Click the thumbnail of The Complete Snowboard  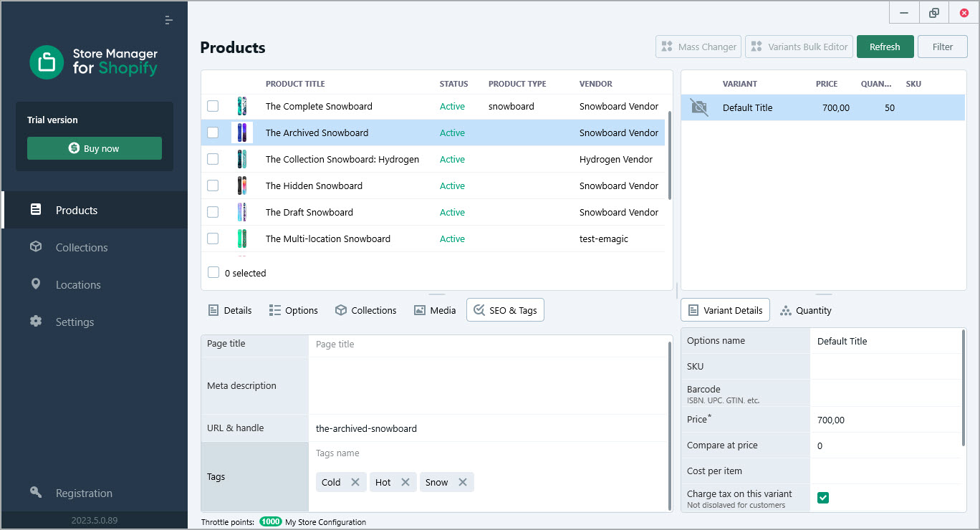click(242, 106)
